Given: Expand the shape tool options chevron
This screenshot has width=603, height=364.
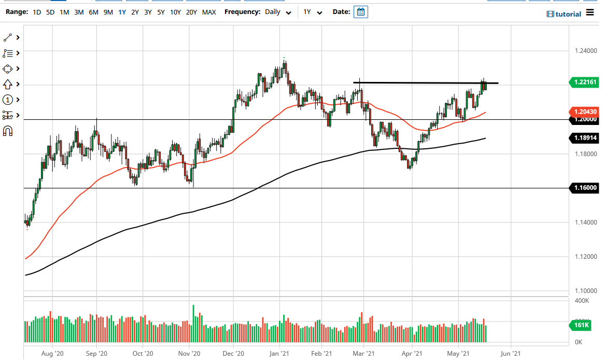Looking at the screenshot, I should click(17, 68).
